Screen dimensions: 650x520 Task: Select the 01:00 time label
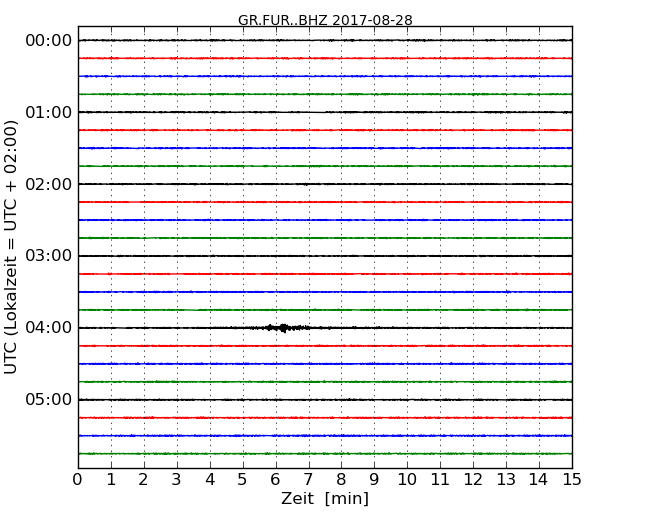pos(49,112)
